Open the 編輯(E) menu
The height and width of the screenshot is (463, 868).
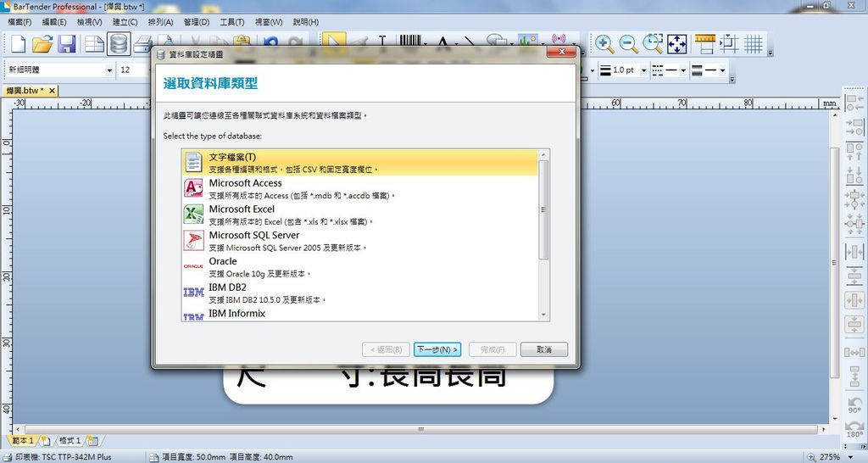tap(53, 22)
